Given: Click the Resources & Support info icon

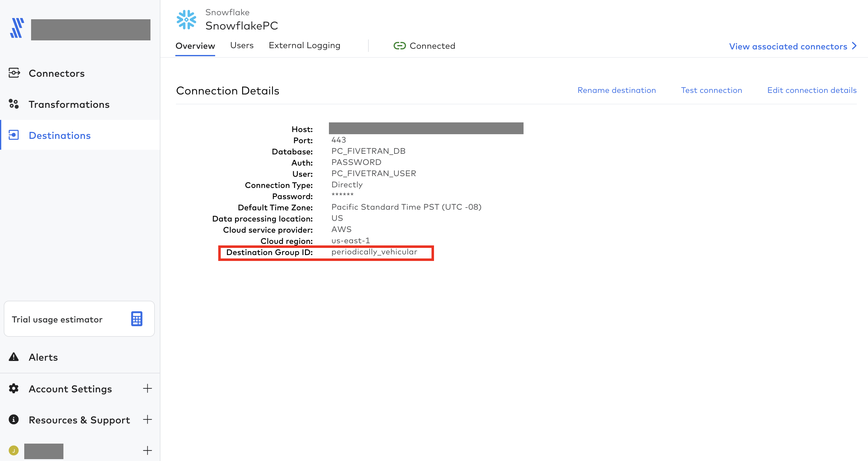Looking at the screenshot, I should [x=14, y=419].
